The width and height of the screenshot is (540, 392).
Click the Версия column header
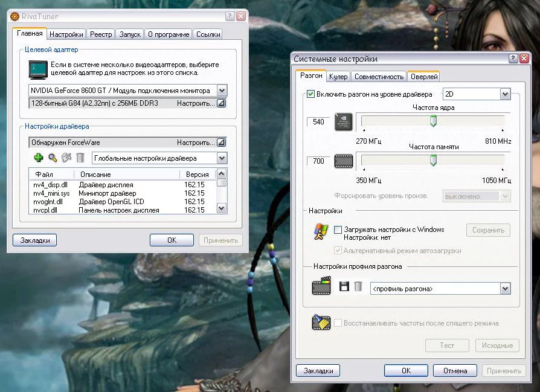click(x=198, y=175)
